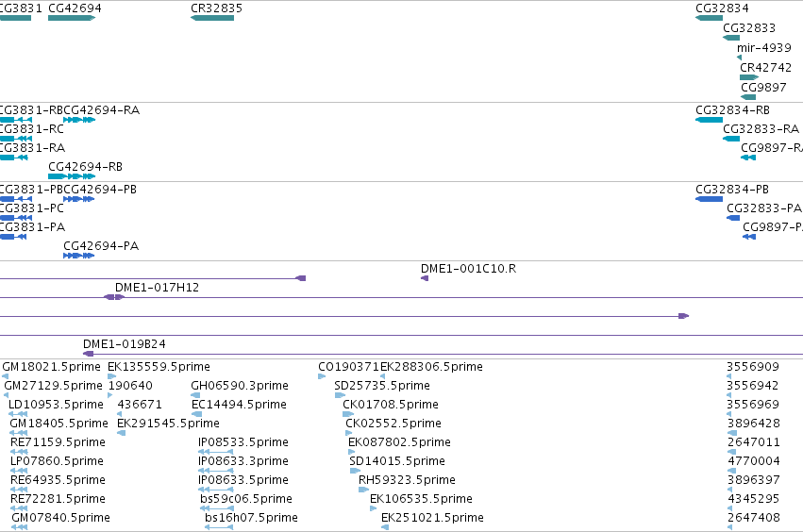Click EST EC14494.5prime
The image size is (803, 532).
[x=239, y=405]
